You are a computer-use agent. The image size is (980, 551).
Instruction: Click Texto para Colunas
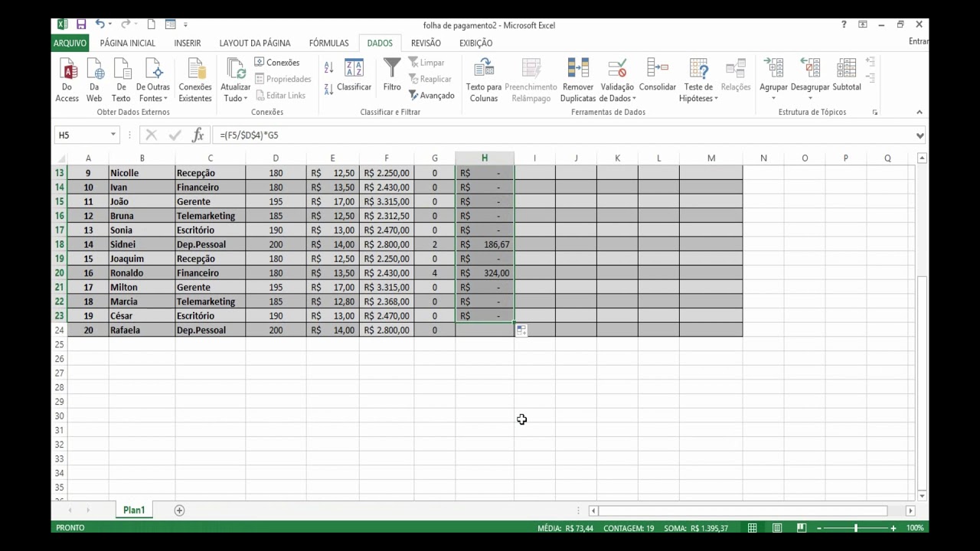484,80
